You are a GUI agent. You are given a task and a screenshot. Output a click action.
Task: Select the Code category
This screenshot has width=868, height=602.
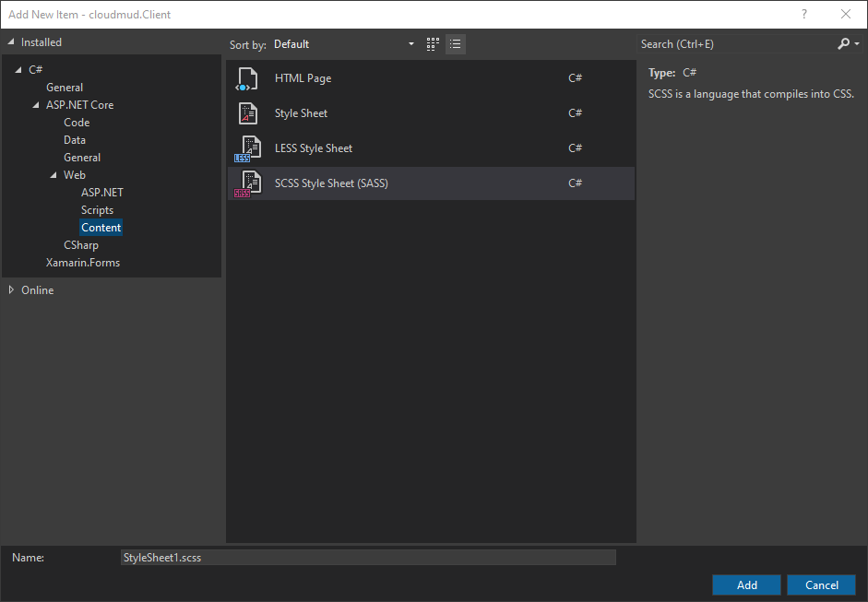click(x=77, y=123)
